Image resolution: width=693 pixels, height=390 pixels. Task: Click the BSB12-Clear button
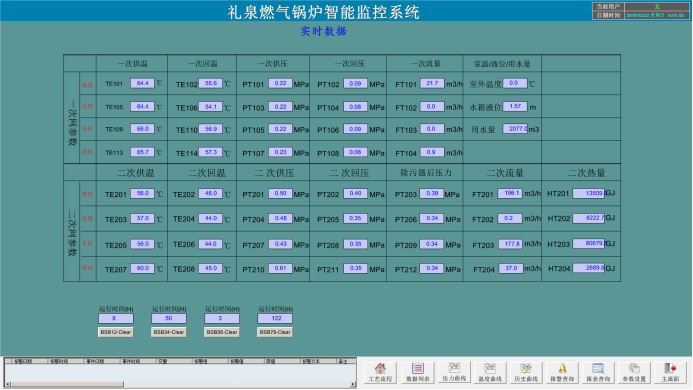pos(116,332)
